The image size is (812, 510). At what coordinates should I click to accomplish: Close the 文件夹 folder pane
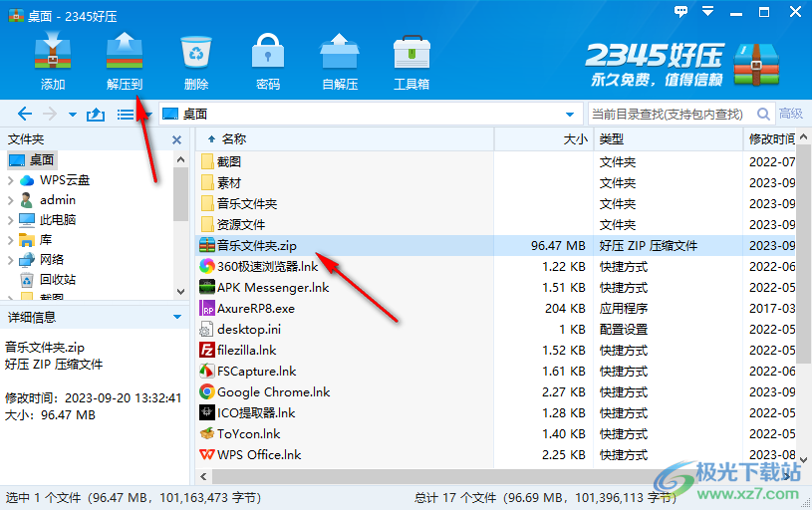176,139
